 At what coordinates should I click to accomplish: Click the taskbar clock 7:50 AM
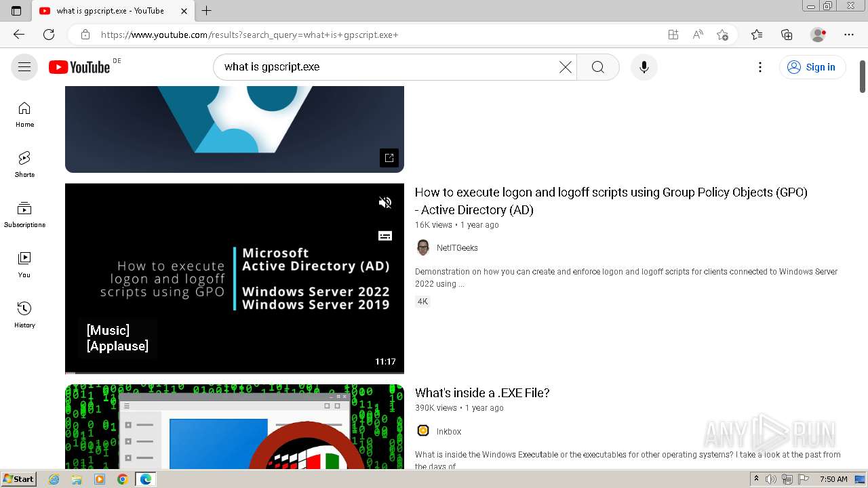[x=833, y=479]
